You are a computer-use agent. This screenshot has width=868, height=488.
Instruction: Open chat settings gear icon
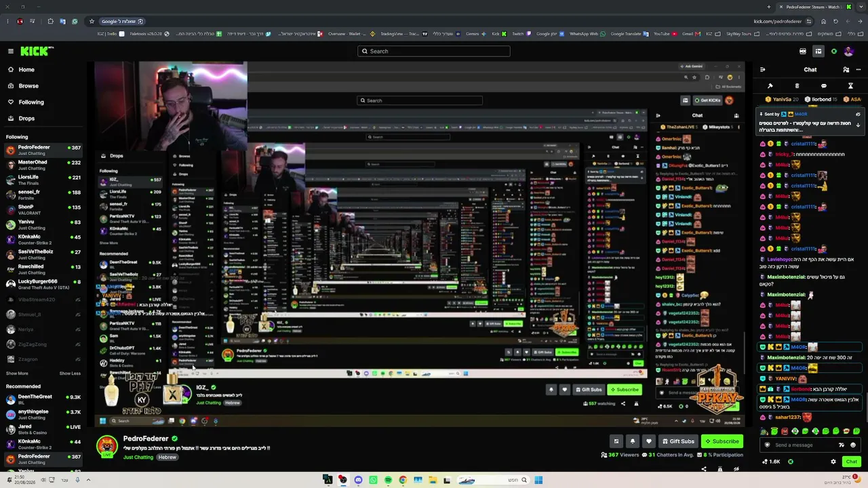(x=833, y=462)
